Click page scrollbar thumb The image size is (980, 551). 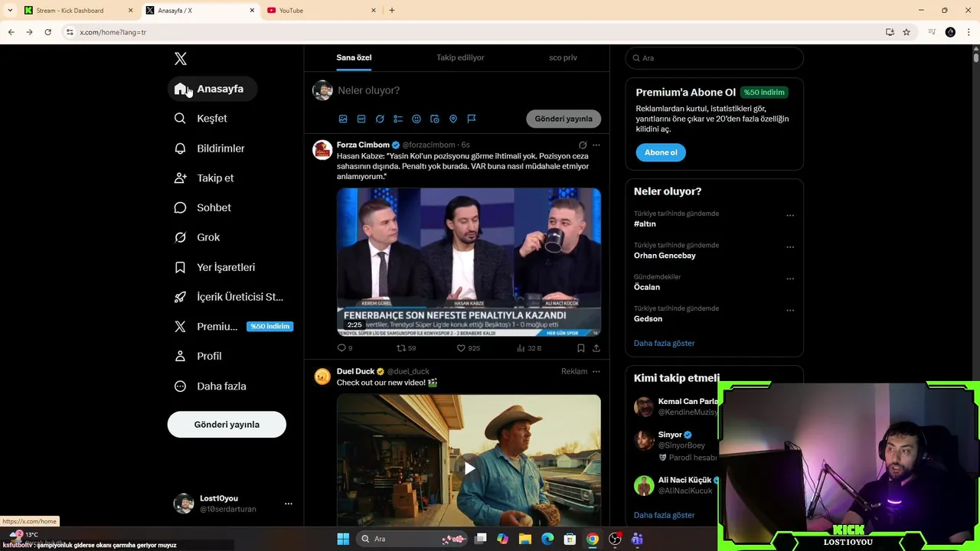[x=975, y=57]
